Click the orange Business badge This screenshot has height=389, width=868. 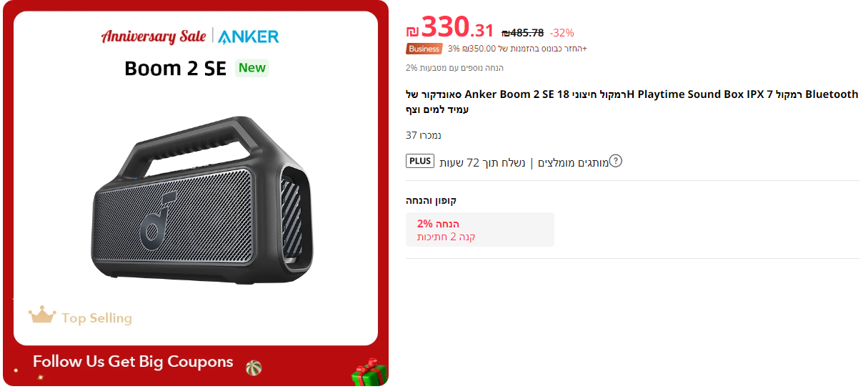click(424, 49)
